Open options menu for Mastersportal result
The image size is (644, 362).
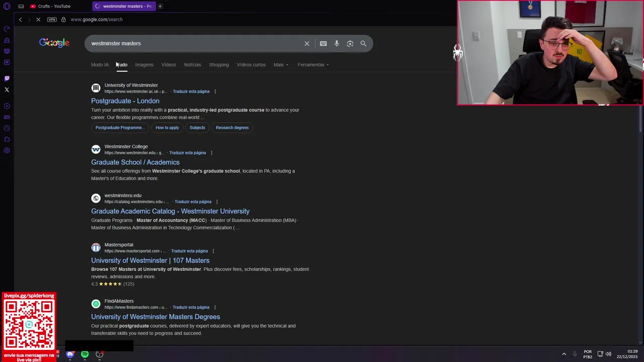(213, 251)
